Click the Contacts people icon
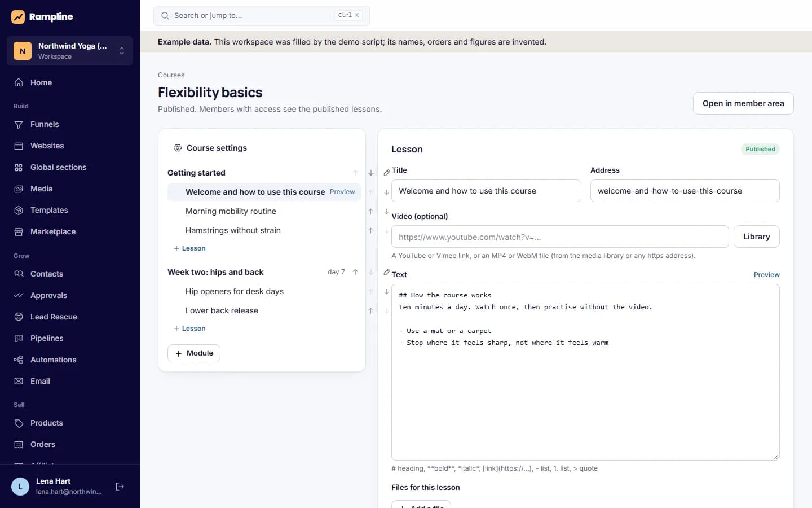This screenshot has height=508, width=812. [x=19, y=274]
